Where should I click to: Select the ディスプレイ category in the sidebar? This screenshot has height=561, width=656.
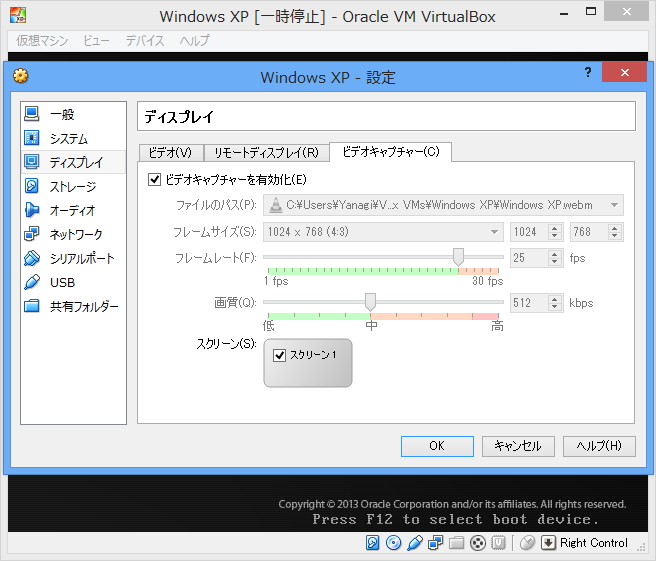(73, 162)
